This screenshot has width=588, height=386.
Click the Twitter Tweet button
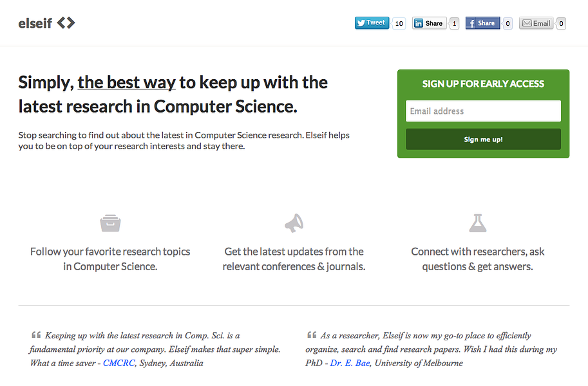click(372, 23)
